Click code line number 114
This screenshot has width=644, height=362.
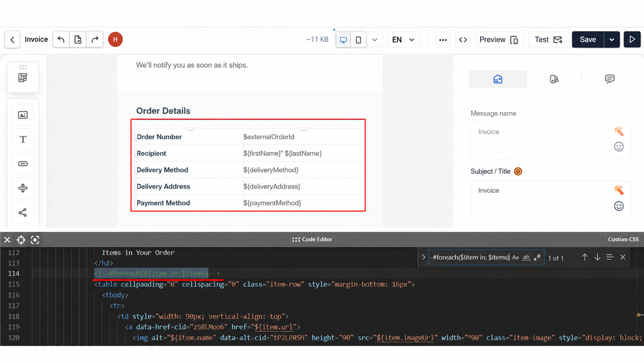click(x=13, y=274)
